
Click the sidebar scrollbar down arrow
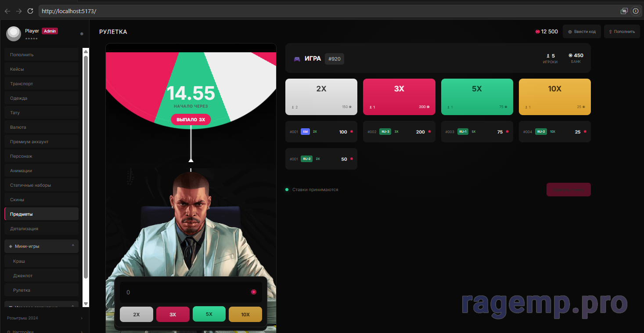[86, 304]
